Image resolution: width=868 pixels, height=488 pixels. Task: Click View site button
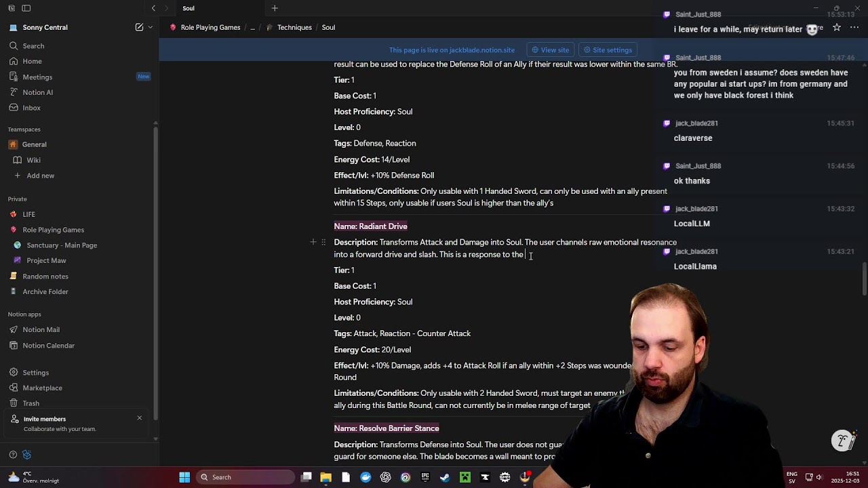pos(550,50)
